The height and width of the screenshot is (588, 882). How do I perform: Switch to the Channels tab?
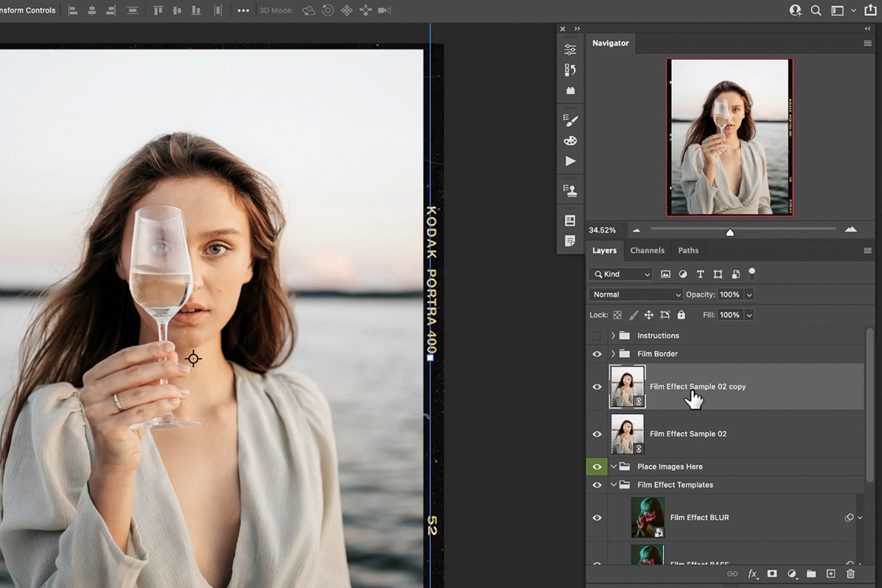click(648, 250)
